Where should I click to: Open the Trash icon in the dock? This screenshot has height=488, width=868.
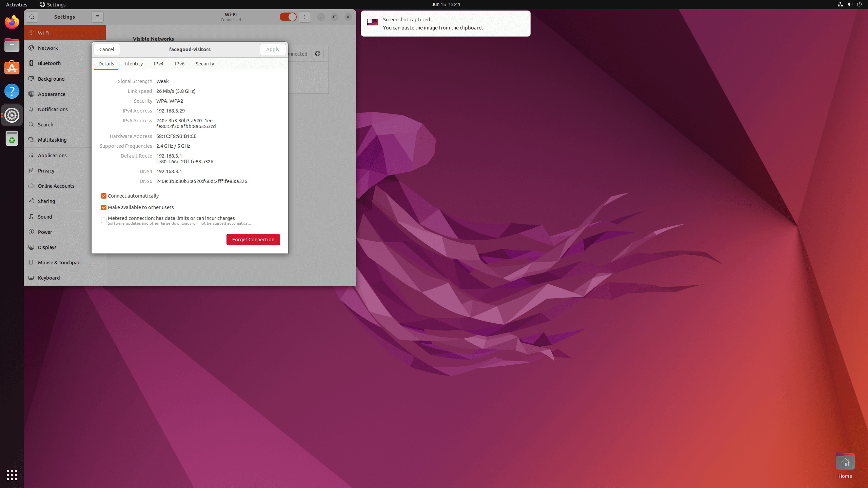12,138
